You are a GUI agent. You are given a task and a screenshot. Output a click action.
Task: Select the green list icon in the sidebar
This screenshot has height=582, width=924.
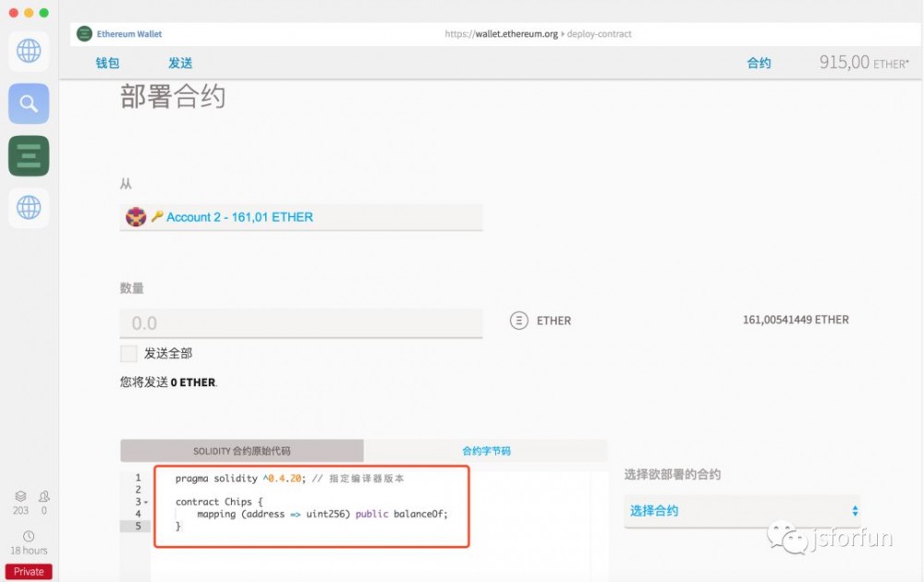[x=28, y=155]
